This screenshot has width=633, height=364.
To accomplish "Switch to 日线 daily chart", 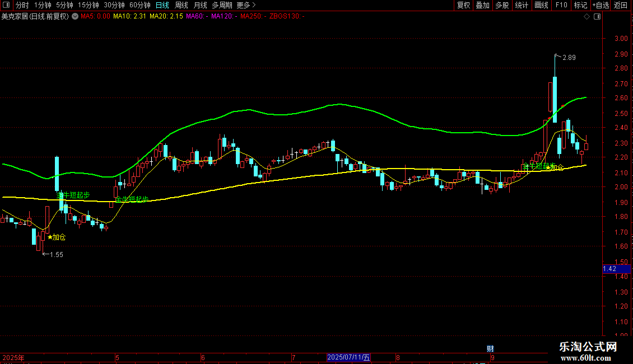I will [x=162, y=5].
